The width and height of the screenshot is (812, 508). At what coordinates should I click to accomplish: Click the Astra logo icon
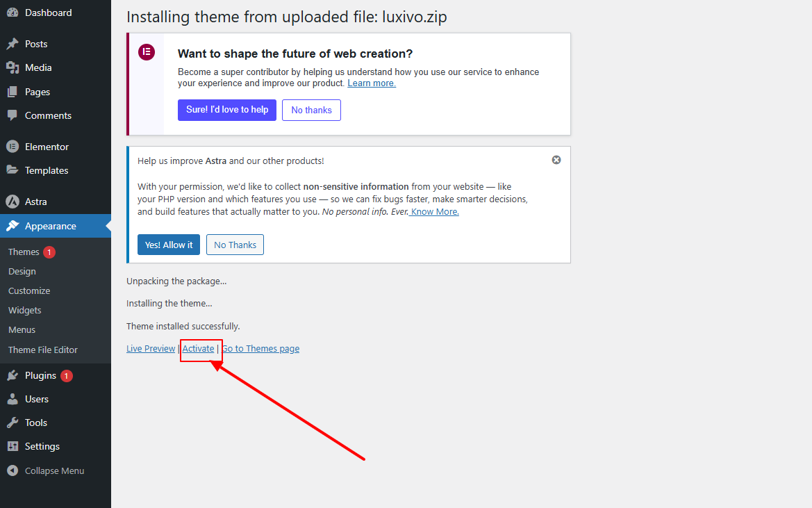[x=13, y=202]
